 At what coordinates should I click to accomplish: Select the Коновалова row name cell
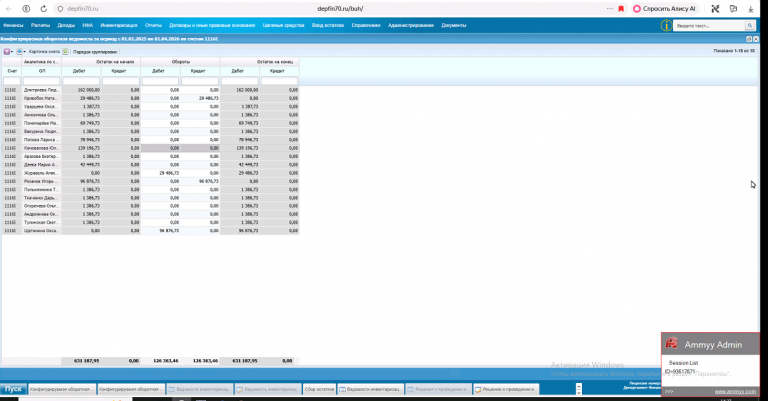tap(42, 148)
